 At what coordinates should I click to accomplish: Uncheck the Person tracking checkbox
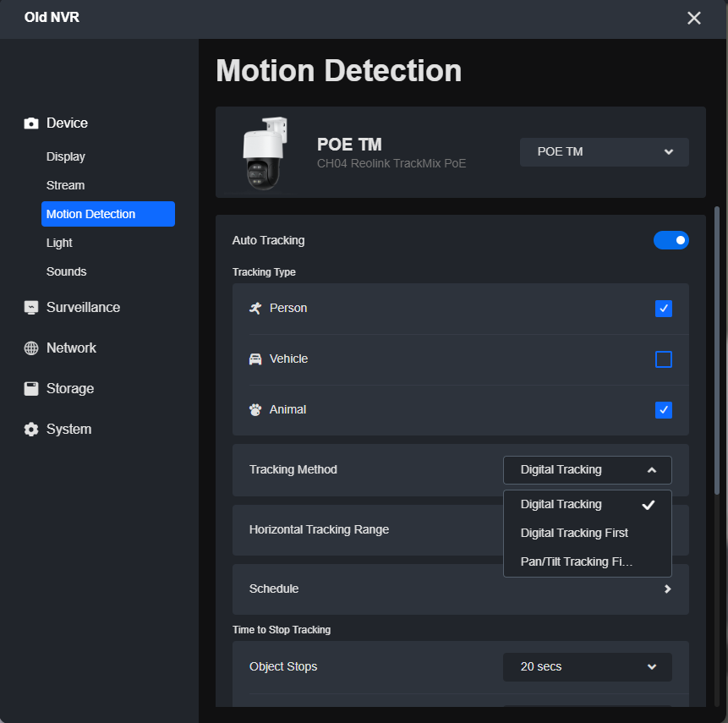pos(664,309)
